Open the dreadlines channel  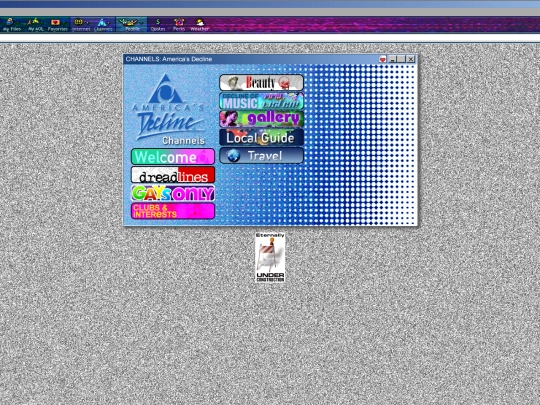[173, 175]
